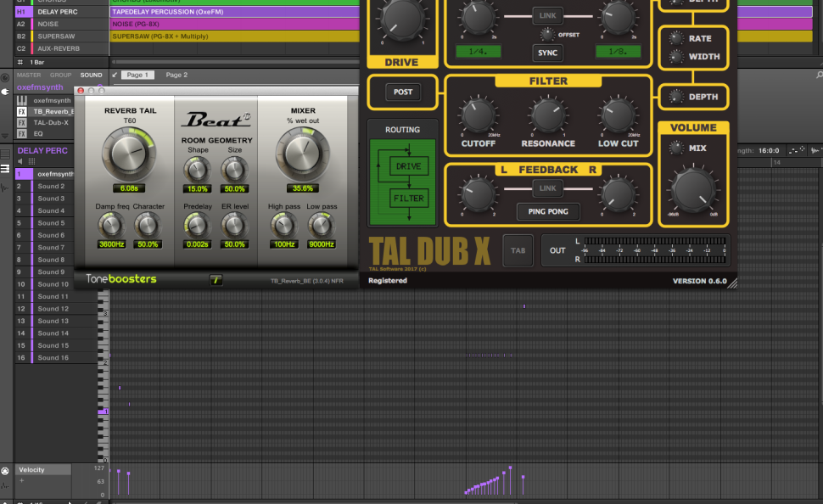Select the Sound 5 slot
Image resolution: width=823 pixels, height=504 pixels.
click(56, 223)
